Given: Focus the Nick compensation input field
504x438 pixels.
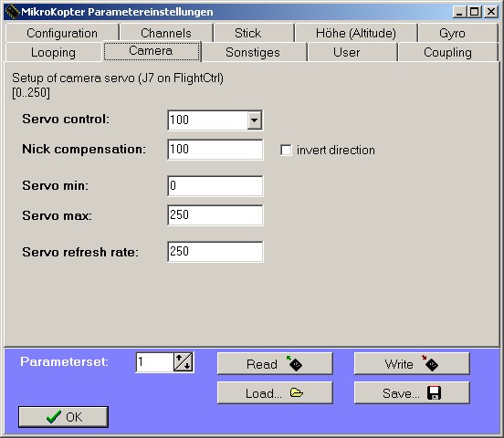Looking at the screenshot, I should (215, 150).
